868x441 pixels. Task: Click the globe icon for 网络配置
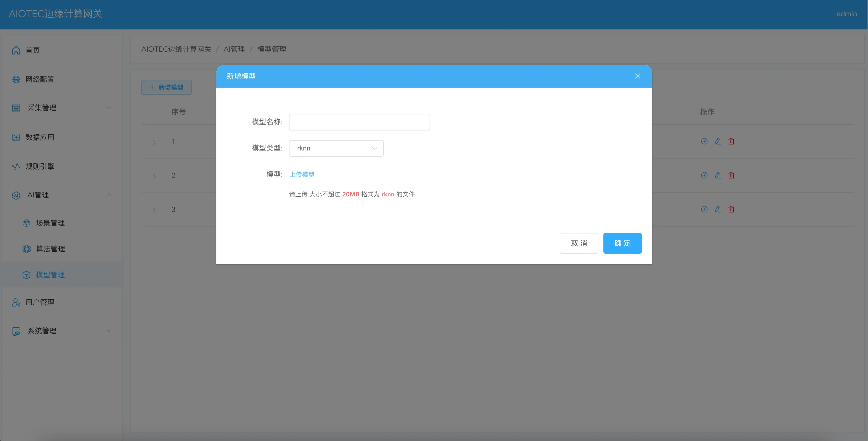coord(16,79)
